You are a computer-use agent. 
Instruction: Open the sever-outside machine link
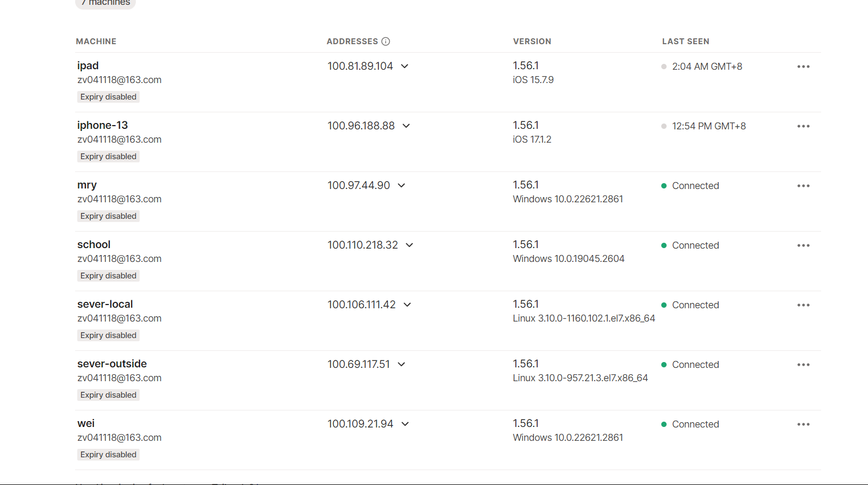pos(112,364)
